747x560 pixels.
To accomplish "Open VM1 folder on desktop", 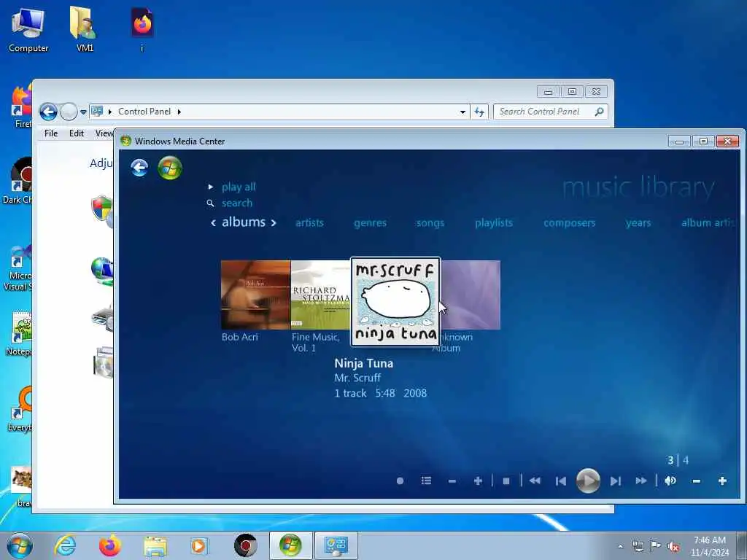I will [85, 29].
